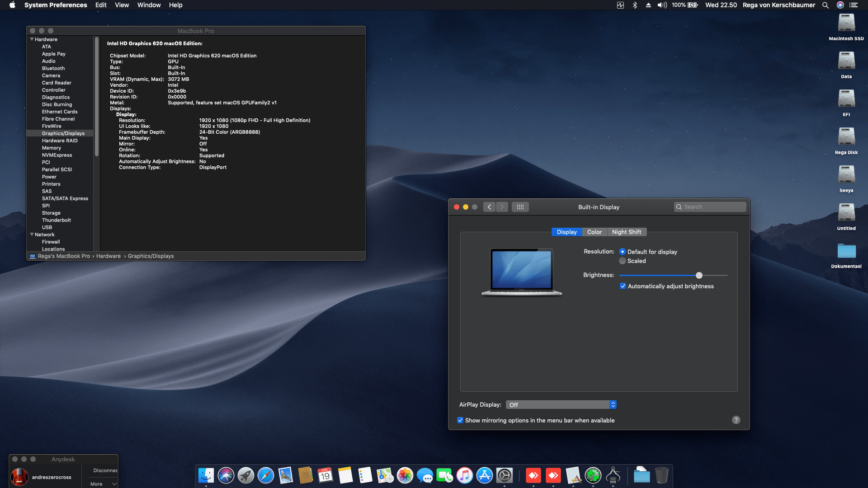
Task: Open the App Store from the Dock
Action: tap(485, 476)
